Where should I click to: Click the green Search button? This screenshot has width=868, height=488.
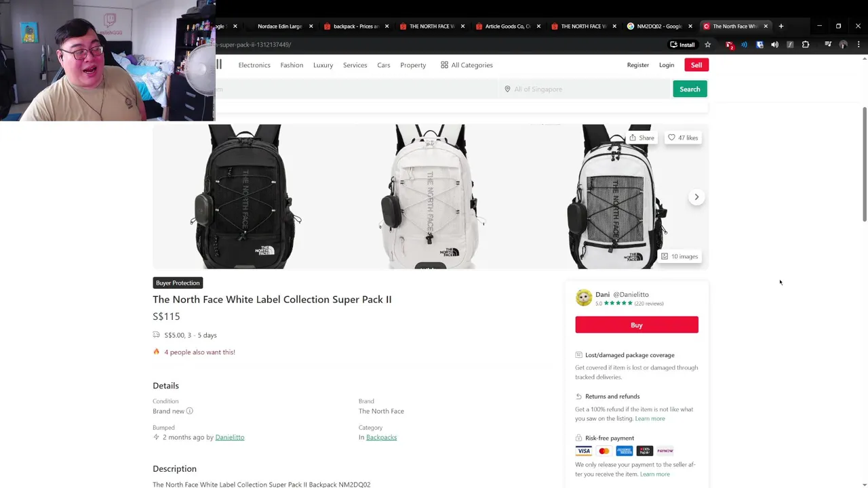click(x=690, y=89)
